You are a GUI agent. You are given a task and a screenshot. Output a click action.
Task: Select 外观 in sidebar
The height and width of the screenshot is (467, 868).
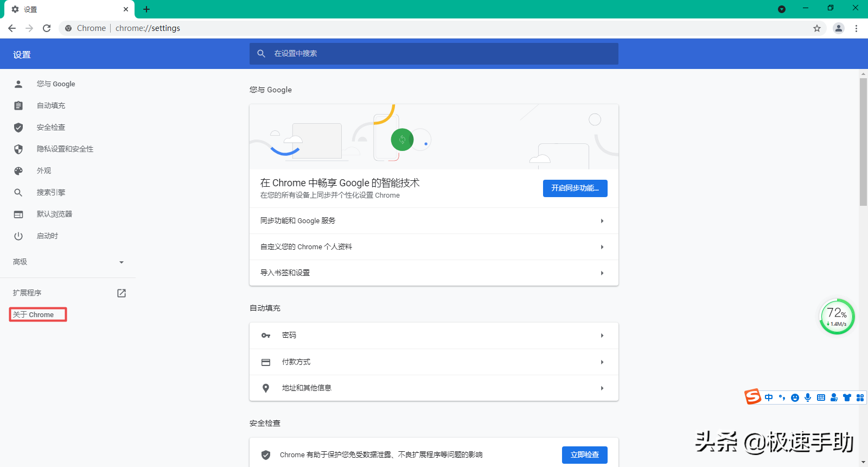pyautogui.click(x=44, y=171)
